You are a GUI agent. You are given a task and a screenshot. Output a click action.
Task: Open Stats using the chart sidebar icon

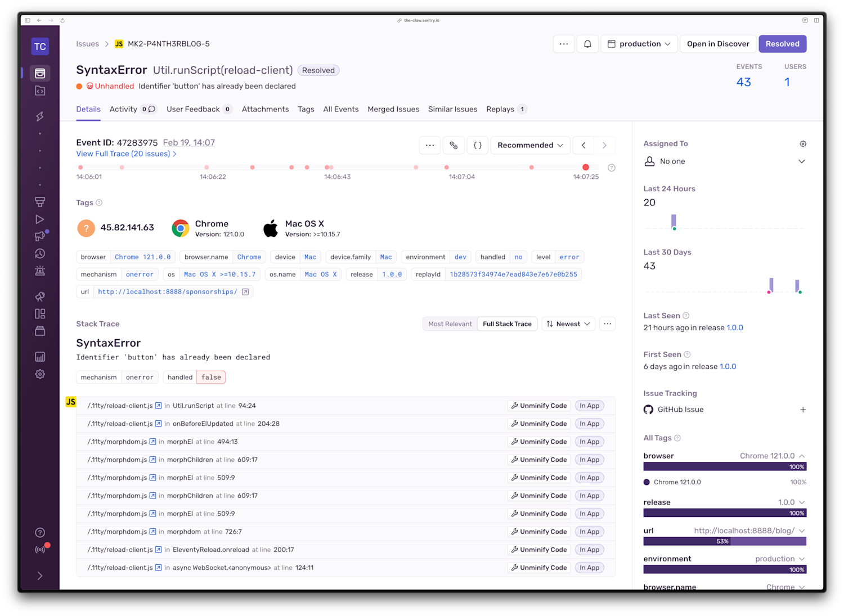39,356
